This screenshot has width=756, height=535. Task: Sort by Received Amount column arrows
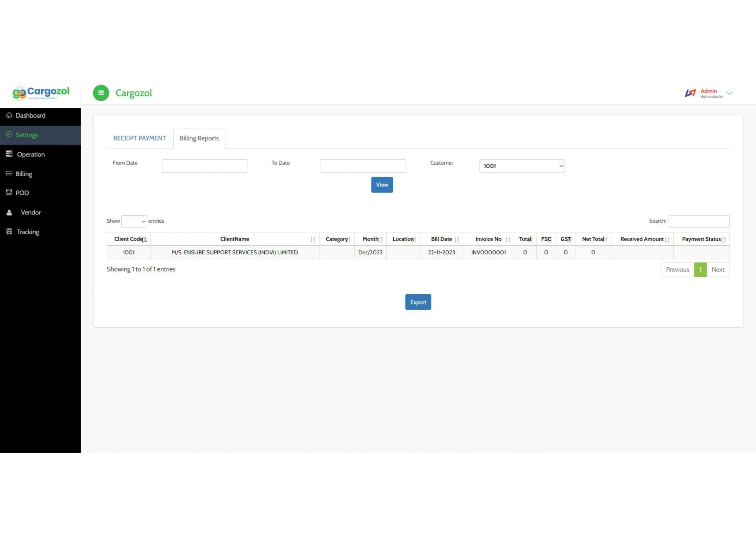[667, 240]
